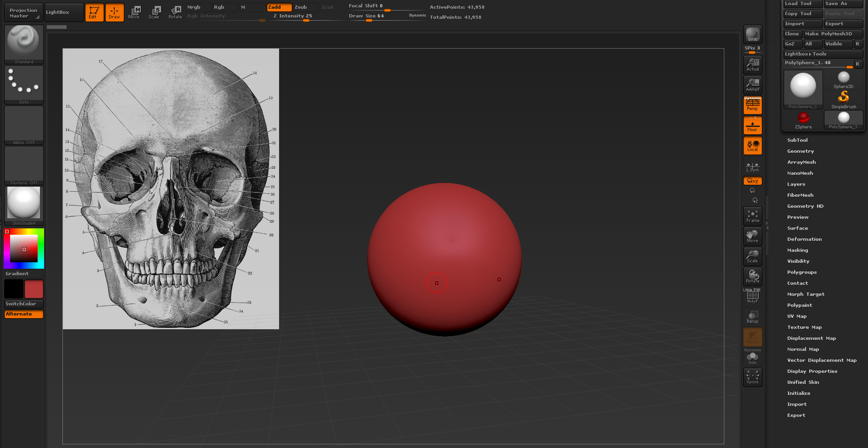Click the Frame mesh icon
The height and width of the screenshot is (448, 868).
click(753, 216)
